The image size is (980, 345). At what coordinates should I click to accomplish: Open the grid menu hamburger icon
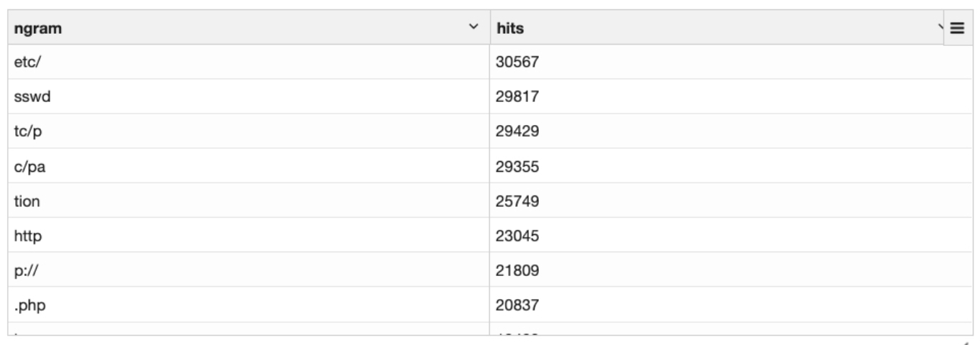tap(957, 27)
